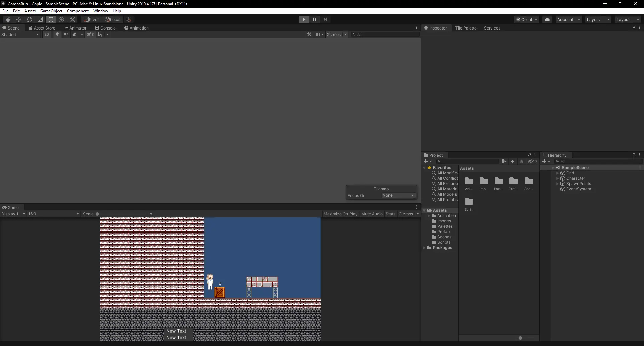Pause the game
The image size is (644, 346).
click(x=314, y=19)
